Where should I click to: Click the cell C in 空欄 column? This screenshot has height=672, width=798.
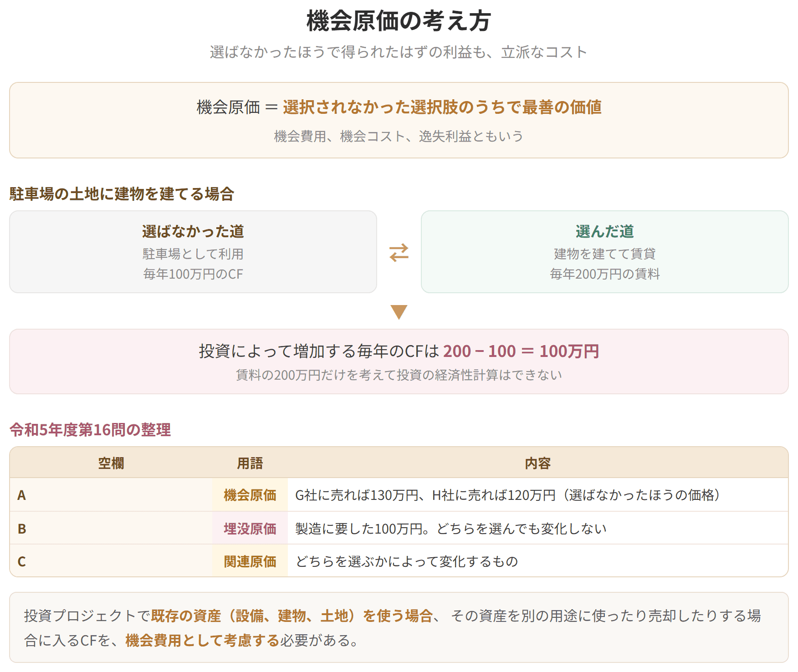[x=111, y=561]
